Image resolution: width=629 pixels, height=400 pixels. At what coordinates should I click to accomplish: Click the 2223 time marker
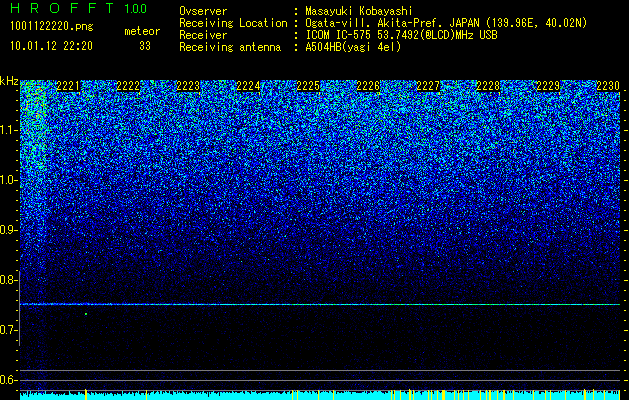(188, 86)
